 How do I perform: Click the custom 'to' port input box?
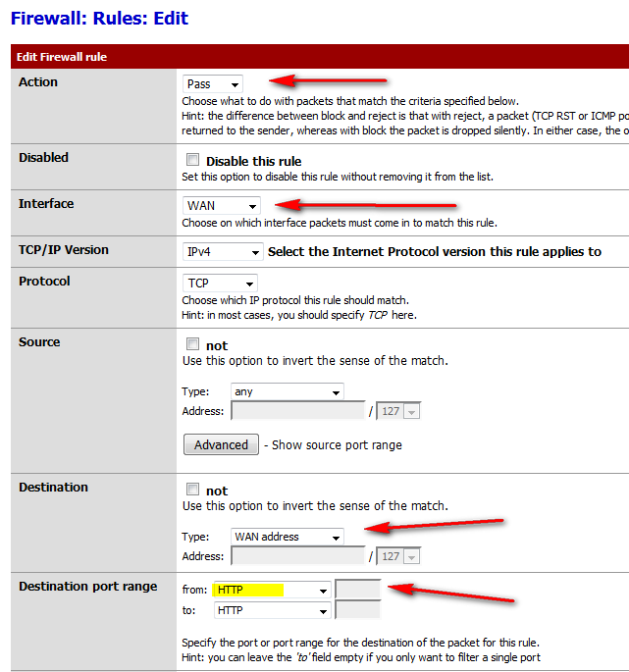click(357, 609)
